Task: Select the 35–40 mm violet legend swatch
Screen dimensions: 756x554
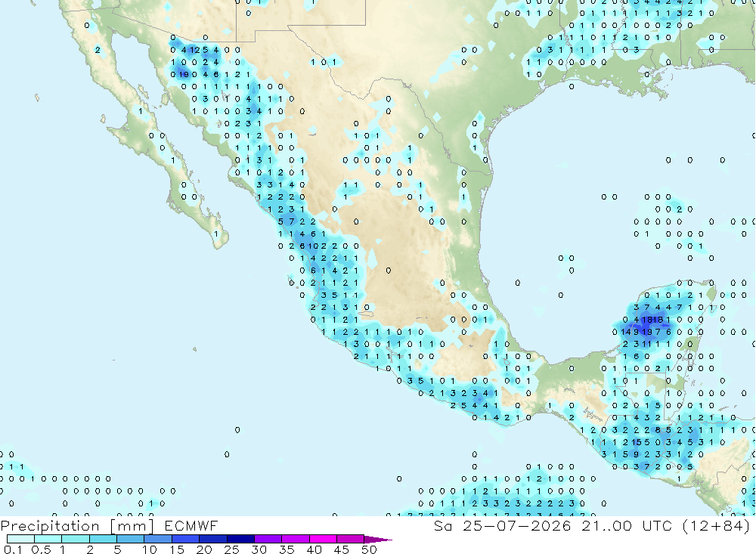Action: pos(296,539)
